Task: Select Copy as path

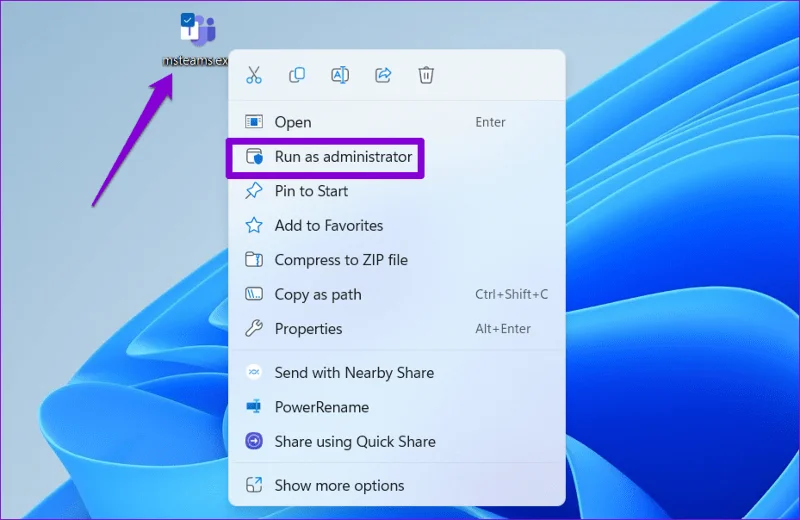Action: point(397,294)
